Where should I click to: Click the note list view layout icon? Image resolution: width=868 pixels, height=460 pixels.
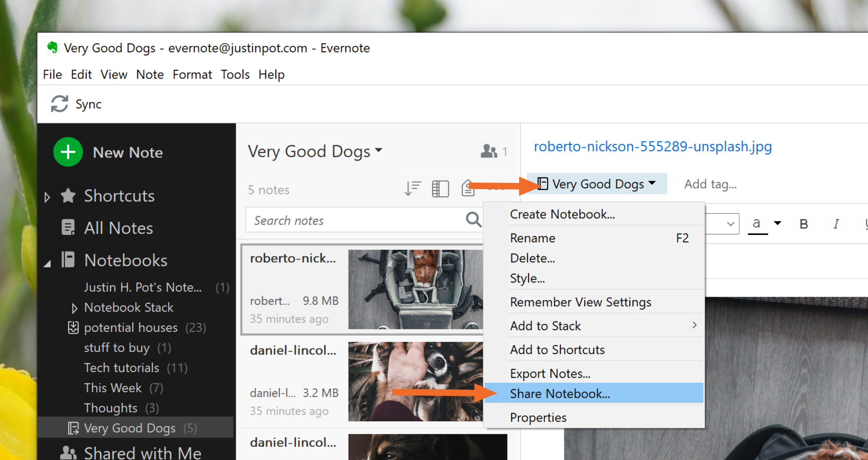(441, 189)
